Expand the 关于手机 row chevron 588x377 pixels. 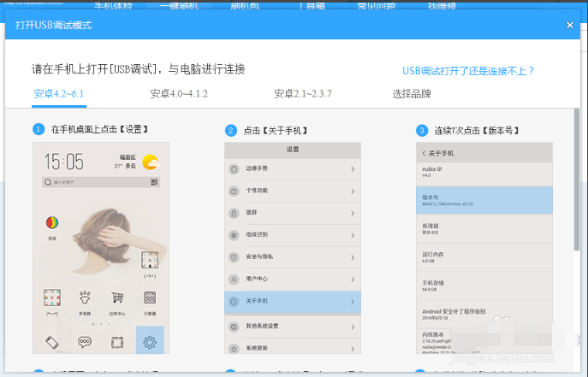[x=352, y=302]
